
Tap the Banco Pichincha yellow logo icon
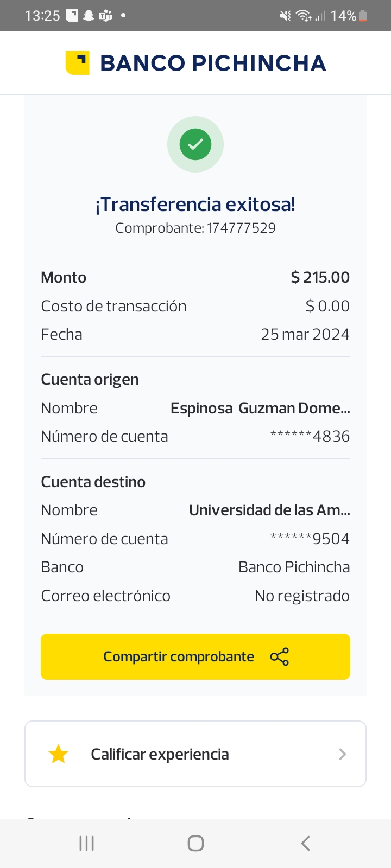77,63
